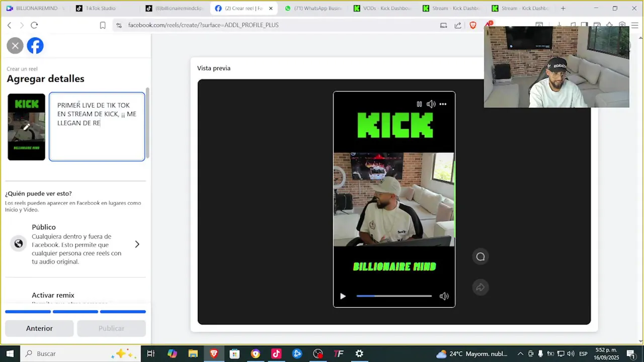The image size is (644, 362).
Task: Pause the reel using top pause icon
Action: [x=419, y=104]
